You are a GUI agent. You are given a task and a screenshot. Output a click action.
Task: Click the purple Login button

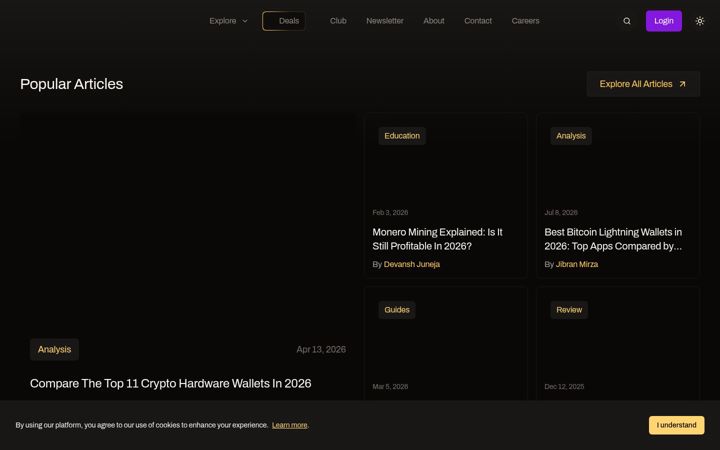click(x=664, y=21)
